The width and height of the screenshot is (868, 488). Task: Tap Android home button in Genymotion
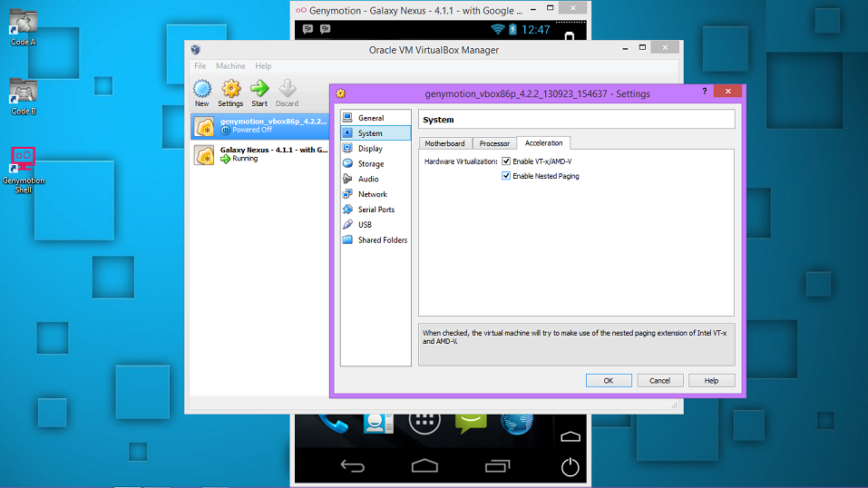point(424,466)
